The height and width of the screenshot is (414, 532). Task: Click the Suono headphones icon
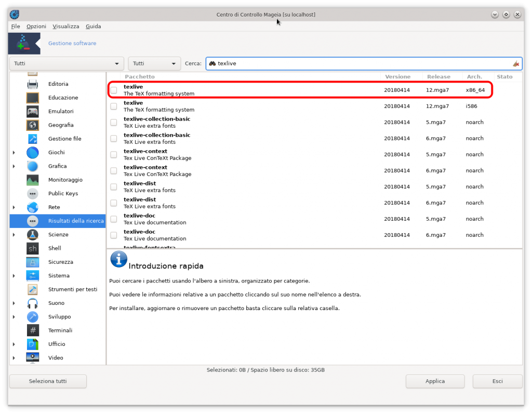click(x=32, y=303)
